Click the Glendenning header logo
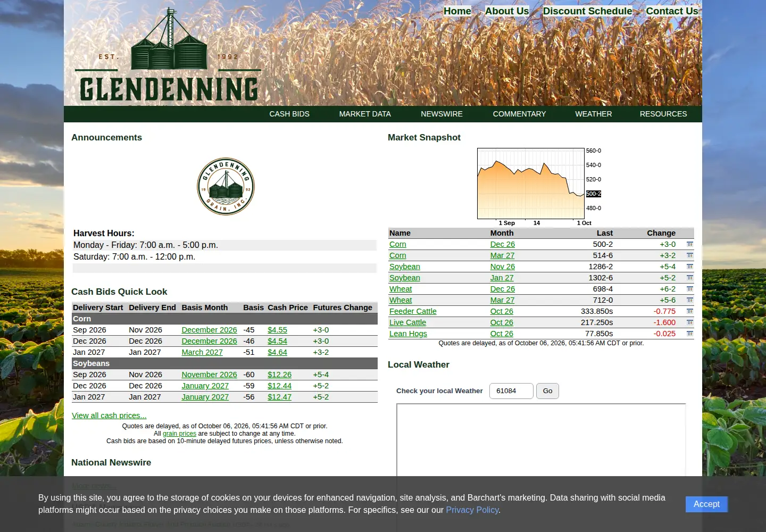The height and width of the screenshot is (532, 766). click(168, 55)
